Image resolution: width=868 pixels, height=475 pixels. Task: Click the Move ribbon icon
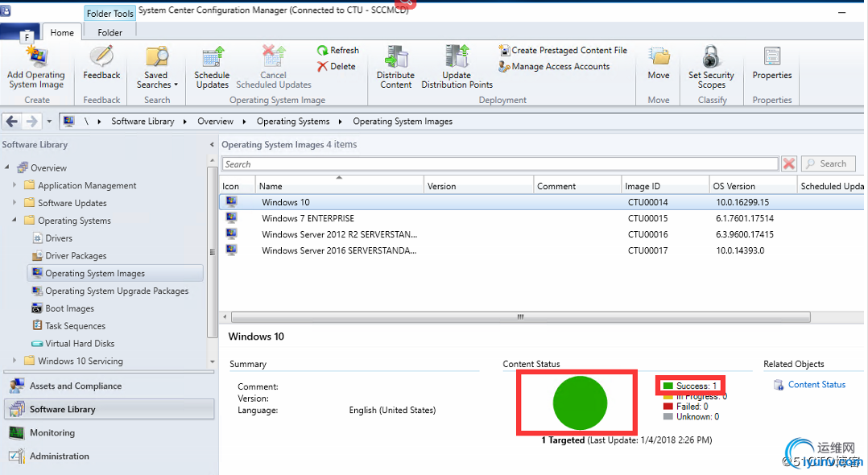[x=659, y=56]
